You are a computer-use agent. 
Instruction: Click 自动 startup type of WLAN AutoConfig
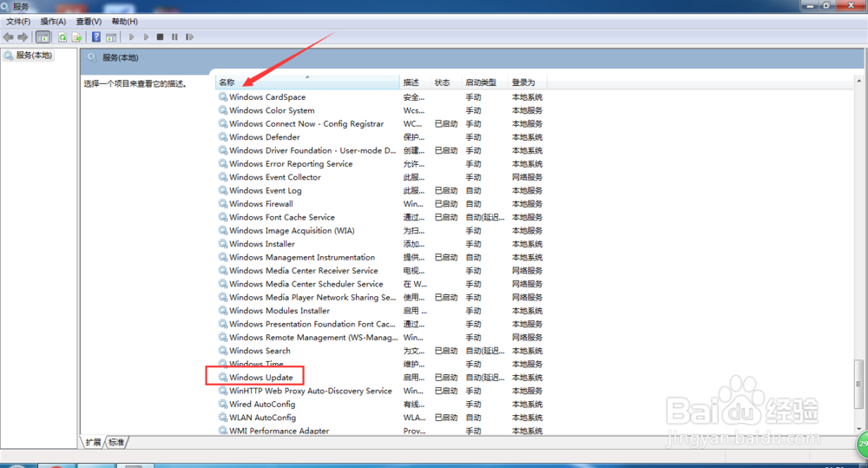473,418
